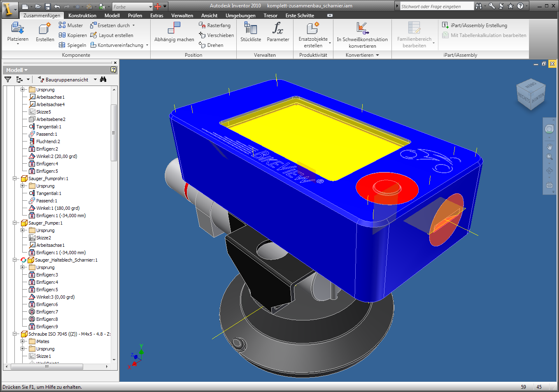Click the search help input field

(436, 7)
